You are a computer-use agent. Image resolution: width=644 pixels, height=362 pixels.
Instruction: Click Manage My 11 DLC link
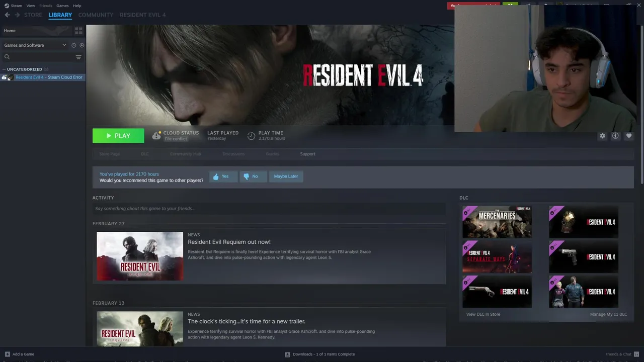coord(608,314)
